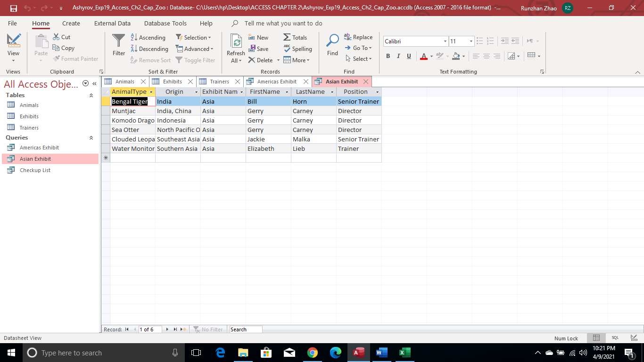Open the Windows Start menu
This screenshot has height=362, width=644.
click(x=11, y=353)
